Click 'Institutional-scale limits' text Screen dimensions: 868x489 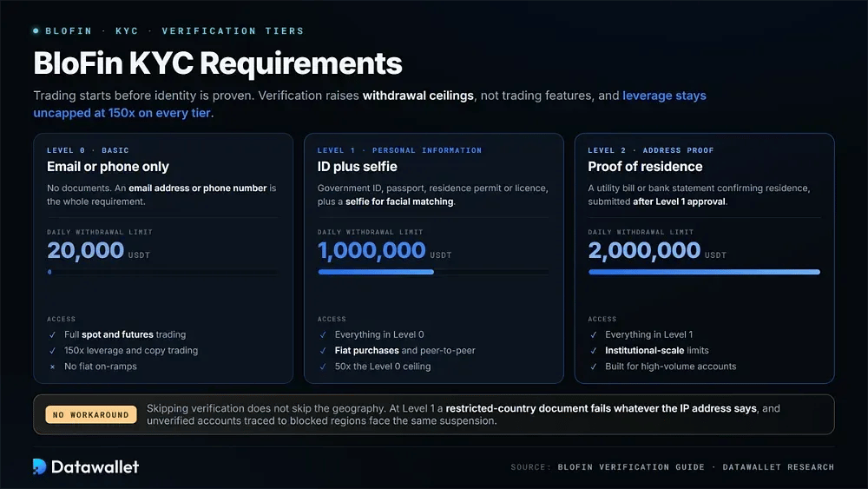tap(656, 351)
